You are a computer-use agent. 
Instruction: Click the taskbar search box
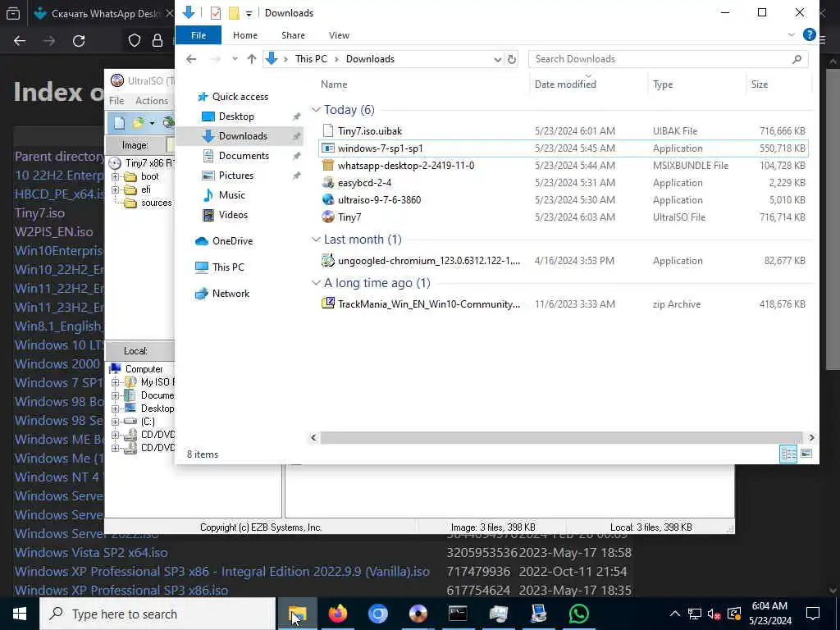click(157, 614)
